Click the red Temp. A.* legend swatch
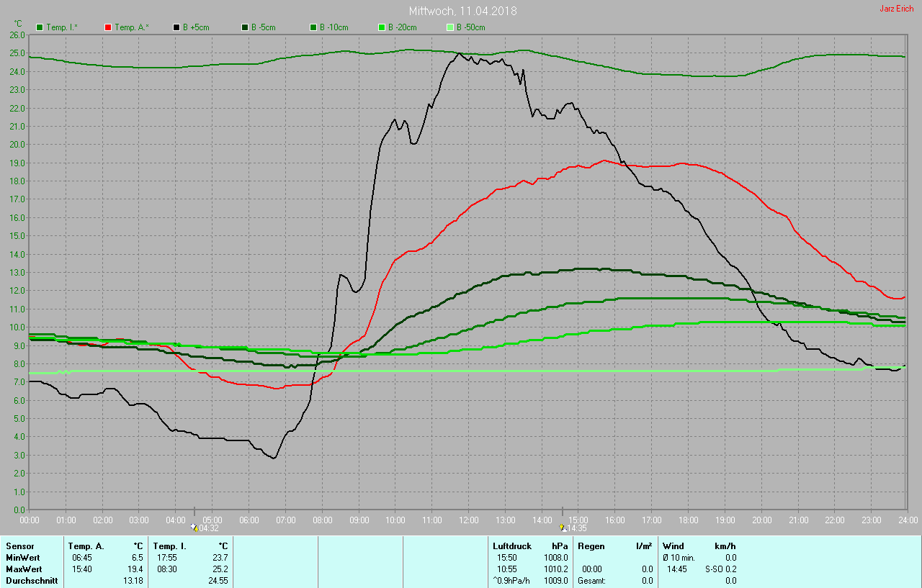The image size is (922, 588). point(108,27)
